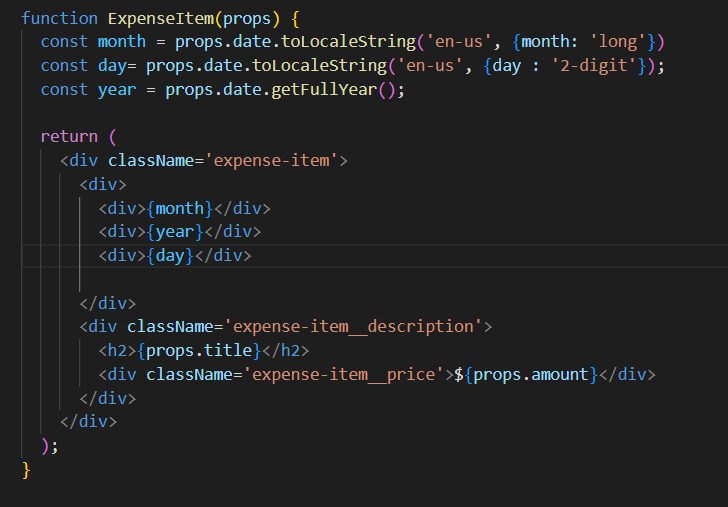Click the 'expense-item' className string

272,161
